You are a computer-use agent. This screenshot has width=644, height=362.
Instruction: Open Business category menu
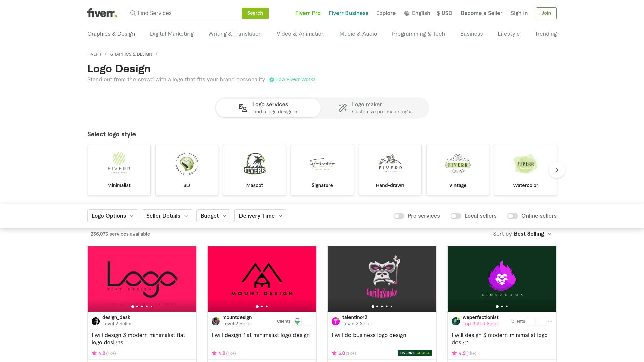click(x=471, y=34)
